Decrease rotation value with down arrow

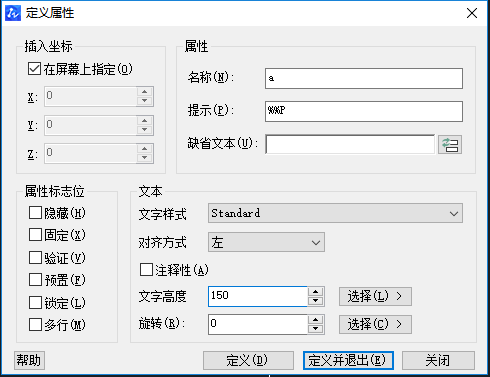pyautogui.click(x=315, y=329)
